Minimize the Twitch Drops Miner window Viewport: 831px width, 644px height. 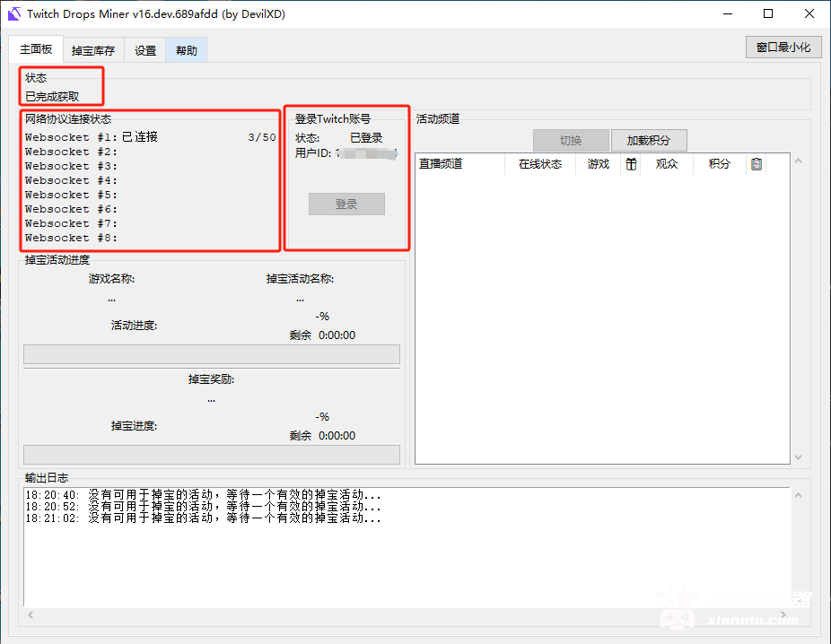tap(728, 13)
